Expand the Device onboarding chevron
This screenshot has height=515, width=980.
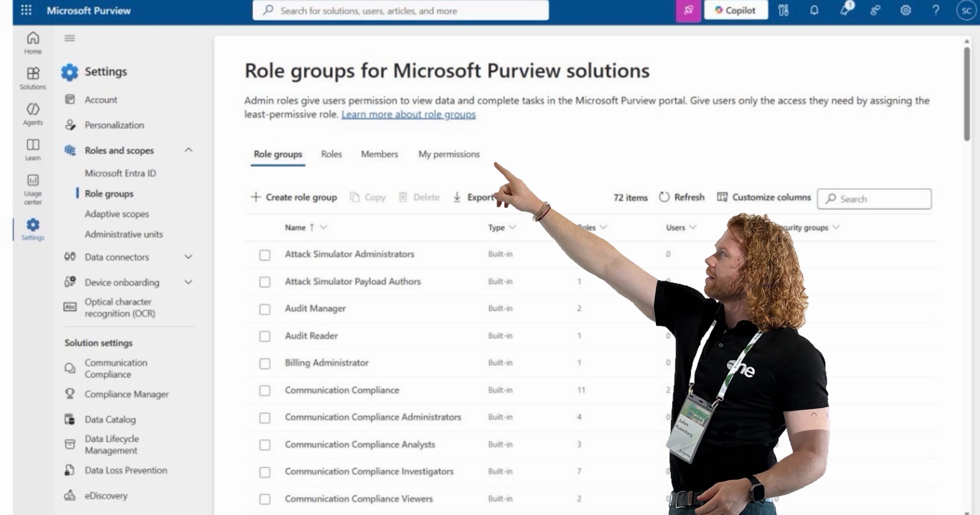pyautogui.click(x=188, y=282)
